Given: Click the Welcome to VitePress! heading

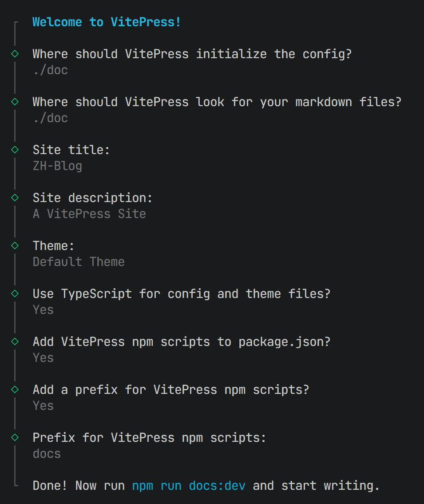Looking at the screenshot, I should pyautogui.click(x=107, y=22).
